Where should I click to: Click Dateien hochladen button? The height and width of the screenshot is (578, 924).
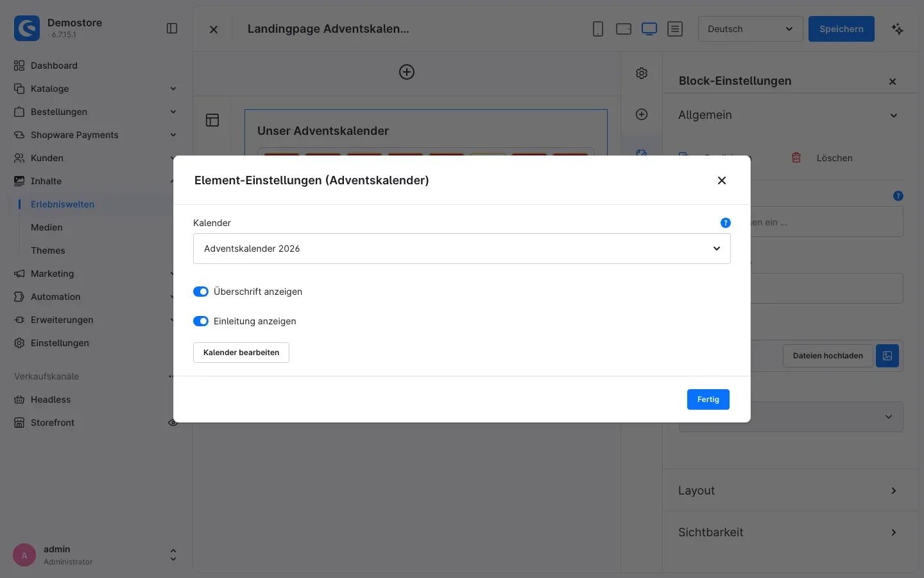828,356
